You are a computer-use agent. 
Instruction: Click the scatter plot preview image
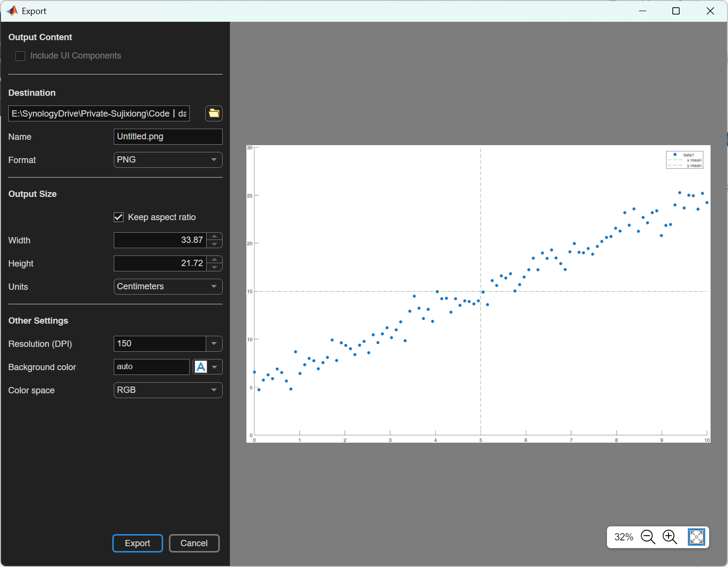pos(478,294)
